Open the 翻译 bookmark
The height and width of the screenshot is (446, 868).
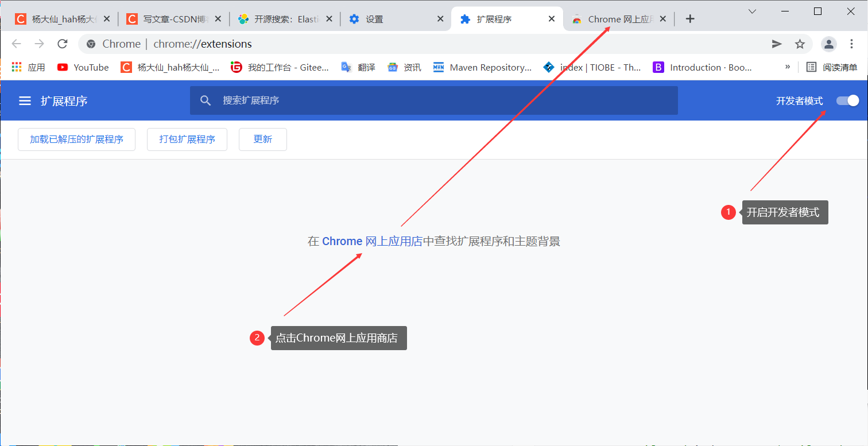[358, 67]
